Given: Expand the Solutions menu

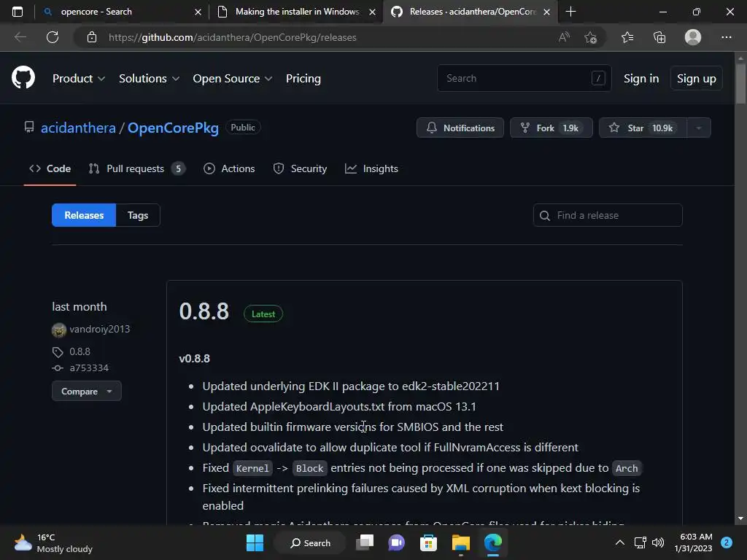Looking at the screenshot, I should pyautogui.click(x=149, y=79).
